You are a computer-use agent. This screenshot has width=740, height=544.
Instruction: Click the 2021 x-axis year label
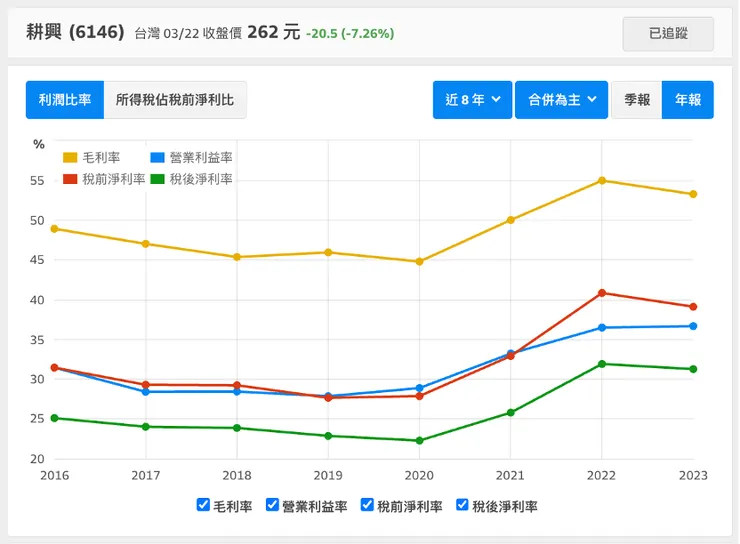tap(510, 476)
